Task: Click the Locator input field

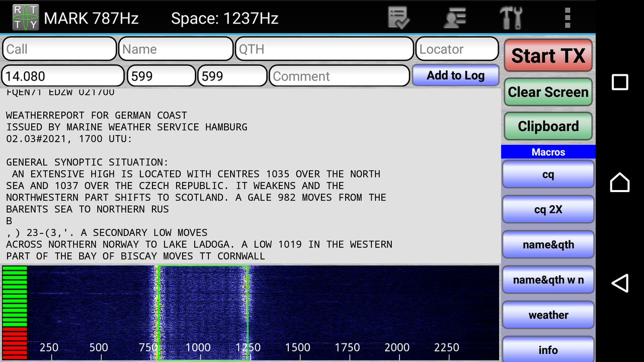Action: pyautogui.click(x=457, y=49)
